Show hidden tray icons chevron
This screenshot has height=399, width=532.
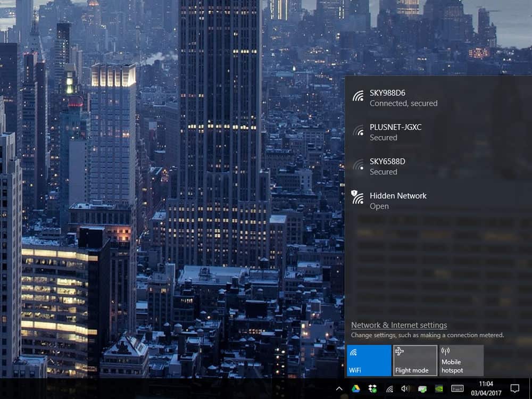[x=339, y=389]
